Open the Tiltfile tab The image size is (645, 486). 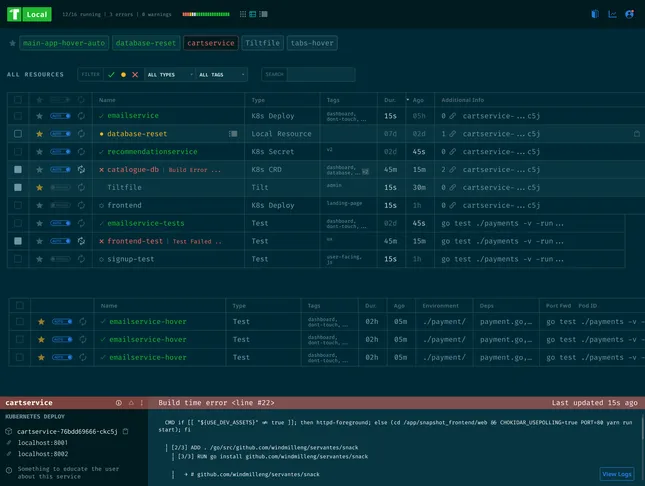tap(262, 43)
